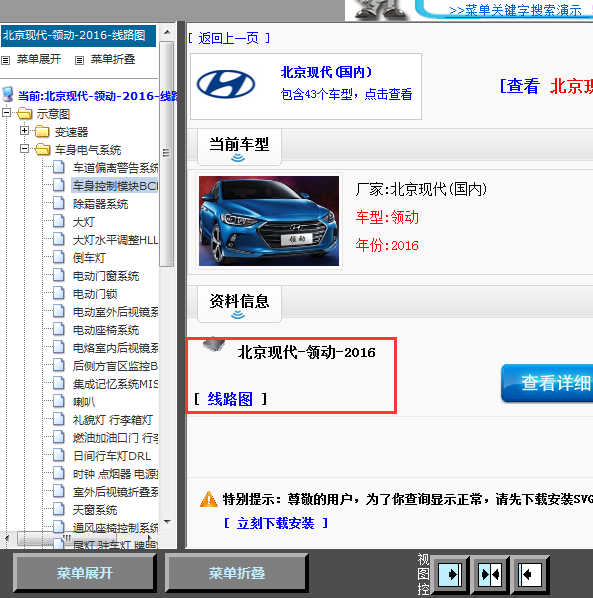Click the wave icon below 当前车型 tab

pyautogui.click(x=238, y=158)
